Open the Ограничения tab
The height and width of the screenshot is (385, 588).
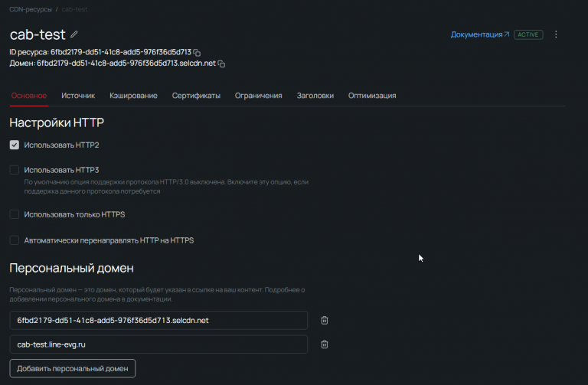coord(258,96)
